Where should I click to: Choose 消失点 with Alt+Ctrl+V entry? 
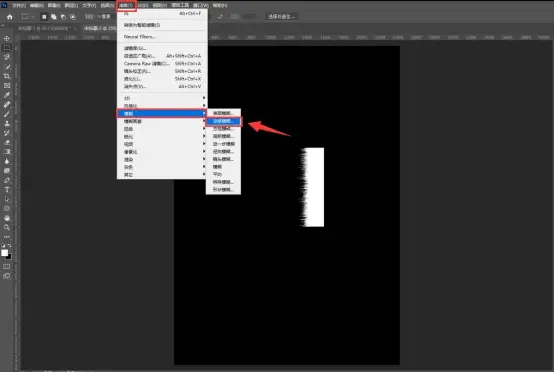[162, 87]
